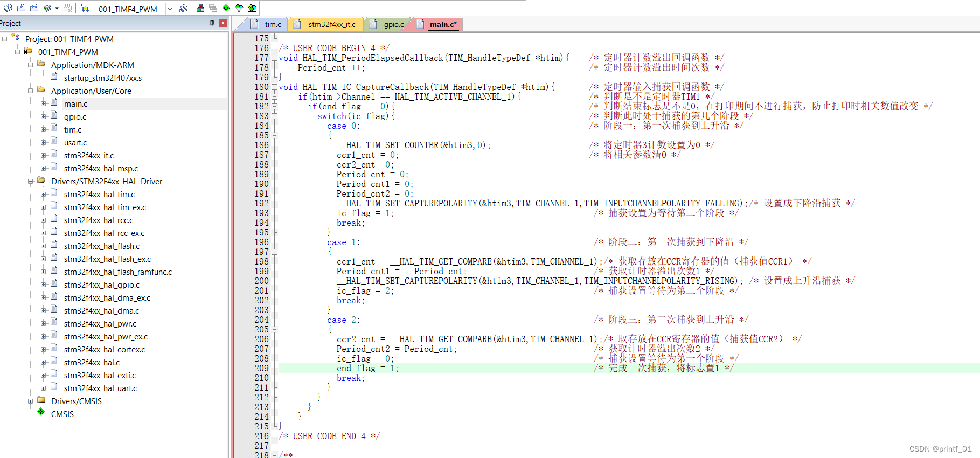Collapse the Application/User/Core folder
980x458 pixels.
pos(31,91)
